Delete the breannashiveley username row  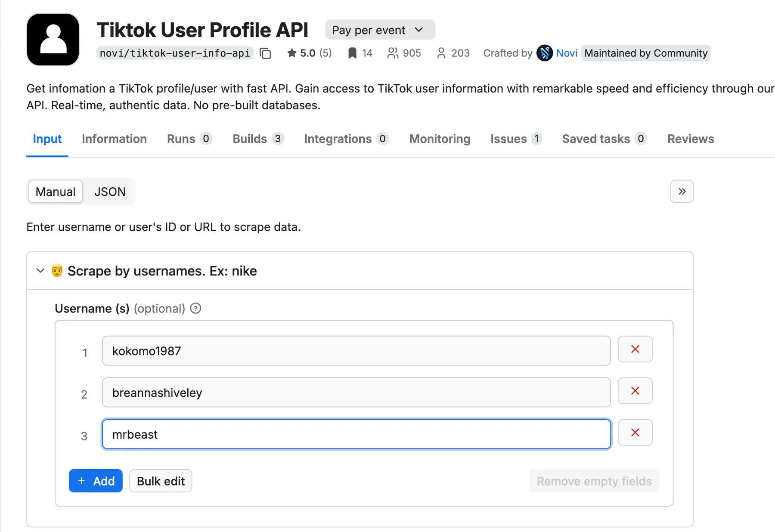(x=635, y=391)
